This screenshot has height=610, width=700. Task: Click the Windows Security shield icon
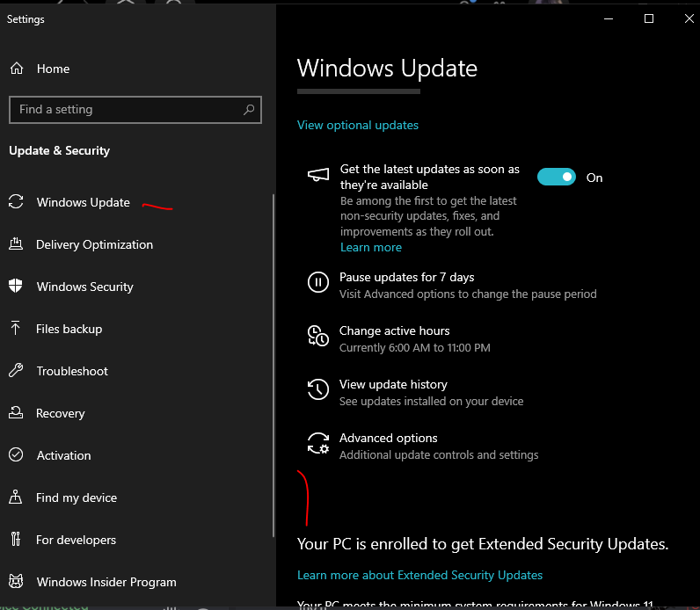(x=16, y=286)
